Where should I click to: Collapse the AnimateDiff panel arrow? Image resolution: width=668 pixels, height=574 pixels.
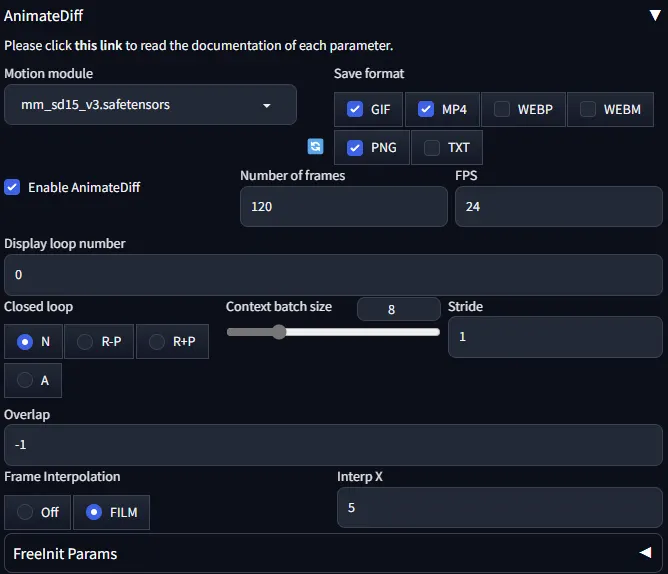click(x=655, y=15)
